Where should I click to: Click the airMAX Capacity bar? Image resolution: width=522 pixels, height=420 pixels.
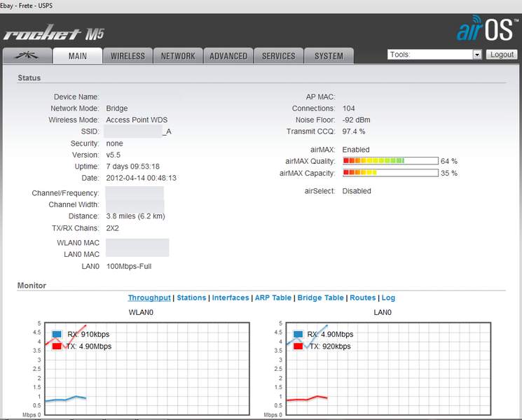pyautogui.click(x=390, y=173)
